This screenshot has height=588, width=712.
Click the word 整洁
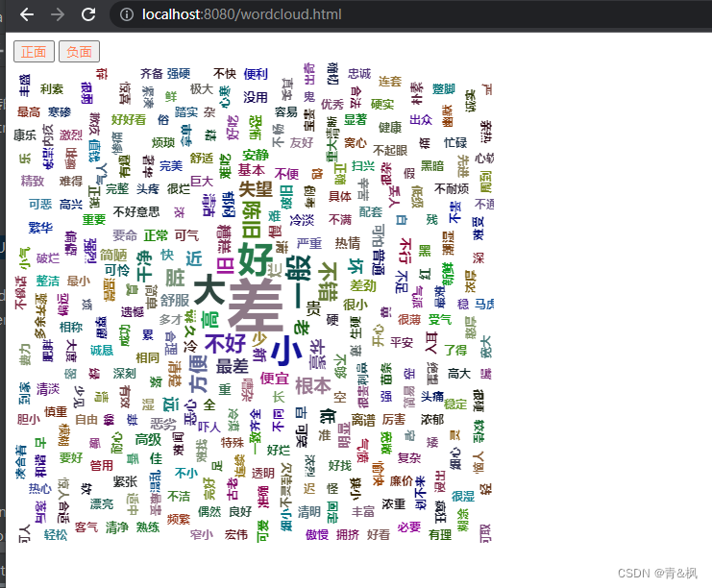click(x=48, y=282)
